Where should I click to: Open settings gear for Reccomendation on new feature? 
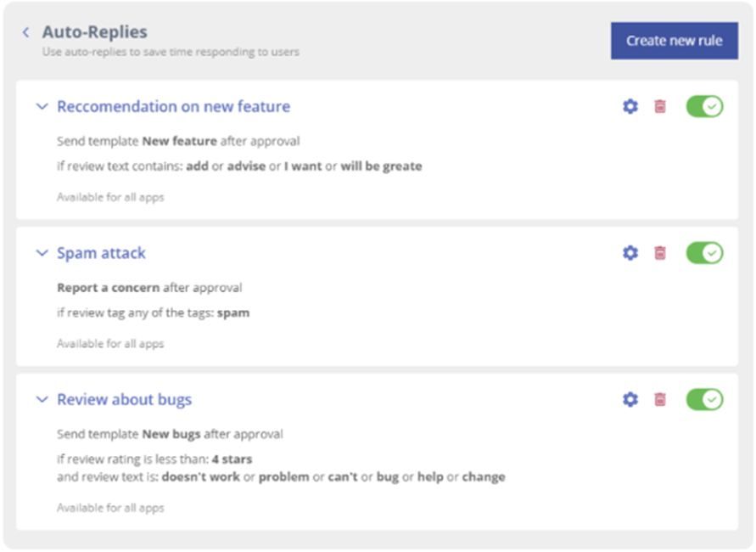tap(630, 107)
